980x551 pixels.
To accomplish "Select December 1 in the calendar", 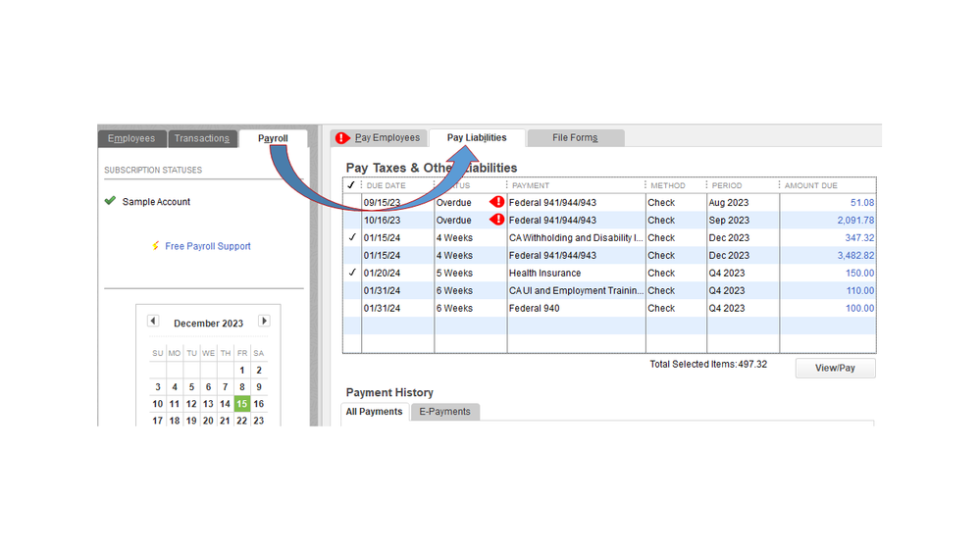I will coord(242,370).
